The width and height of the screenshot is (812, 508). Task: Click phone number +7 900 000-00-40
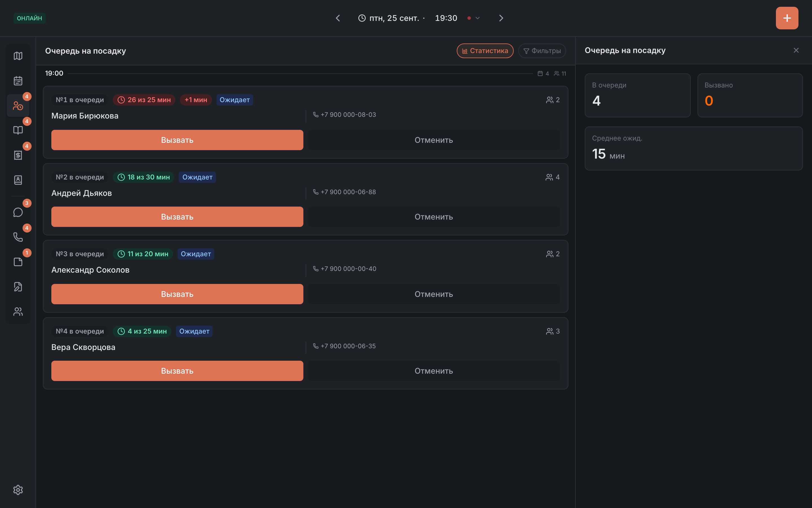(348, 269)
